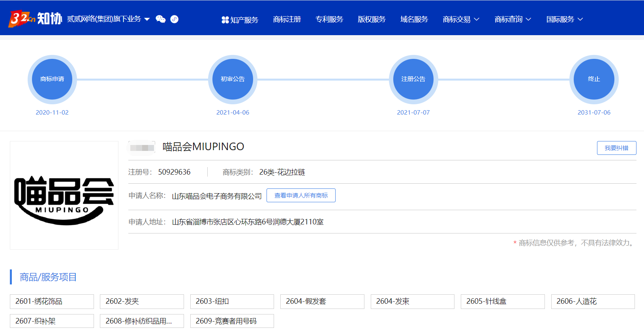Select the 2603-纽扣 item
644x335 pixels.
pyautogui.click(x=232, y=301)
